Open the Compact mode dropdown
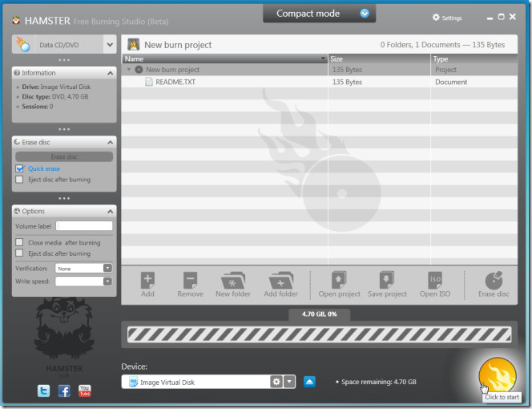Screen dimensions: 532x409 365,14
